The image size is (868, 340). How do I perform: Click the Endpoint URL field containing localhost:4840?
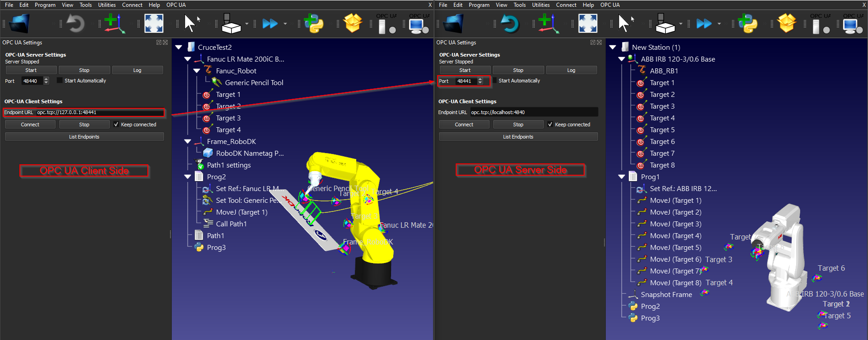coord(533,112)
